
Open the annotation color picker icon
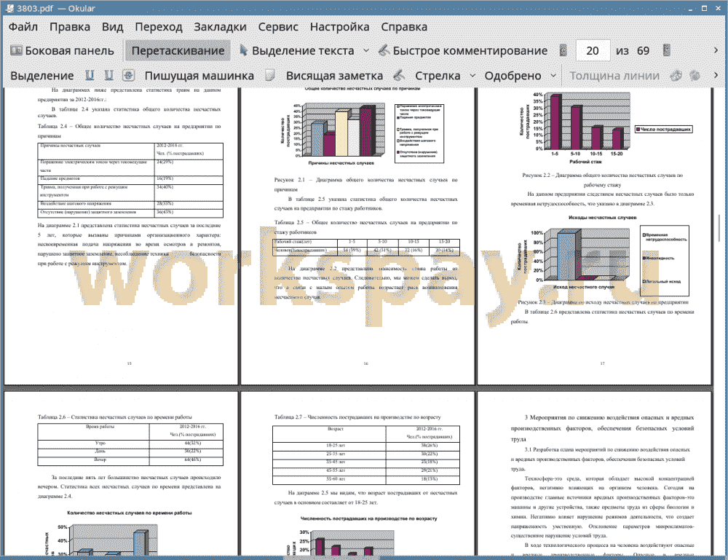coord(676,75)
